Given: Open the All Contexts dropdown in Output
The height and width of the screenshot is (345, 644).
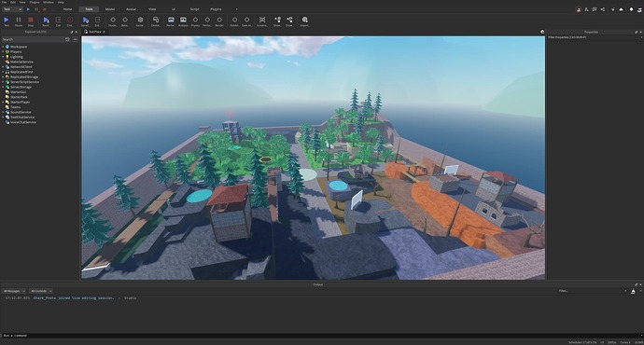Looking at the screenshot, I should coord(41,291).
